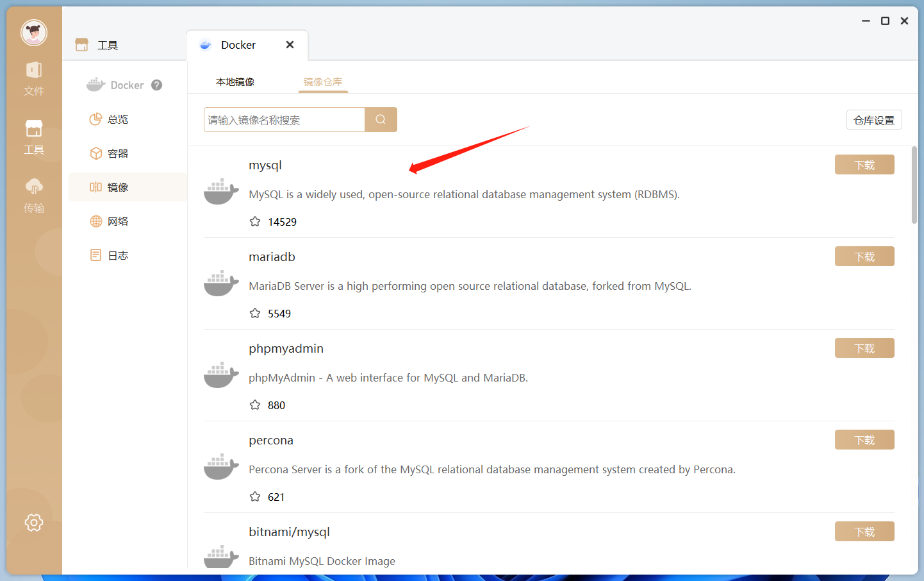This screenshot has height=581, width=924.
Task: Click the Percona Server description text
Action: pyautogui.click(x=492, y=469)
